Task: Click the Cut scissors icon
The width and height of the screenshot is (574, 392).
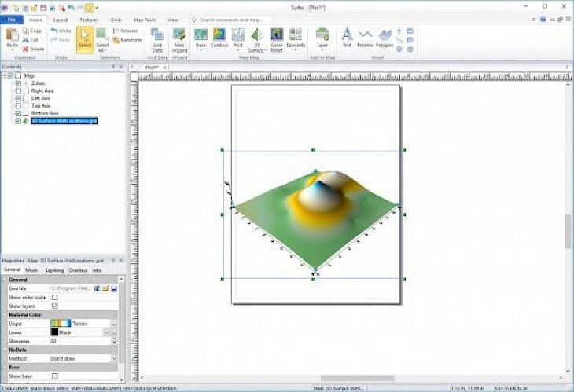Action: pos(26,40)
